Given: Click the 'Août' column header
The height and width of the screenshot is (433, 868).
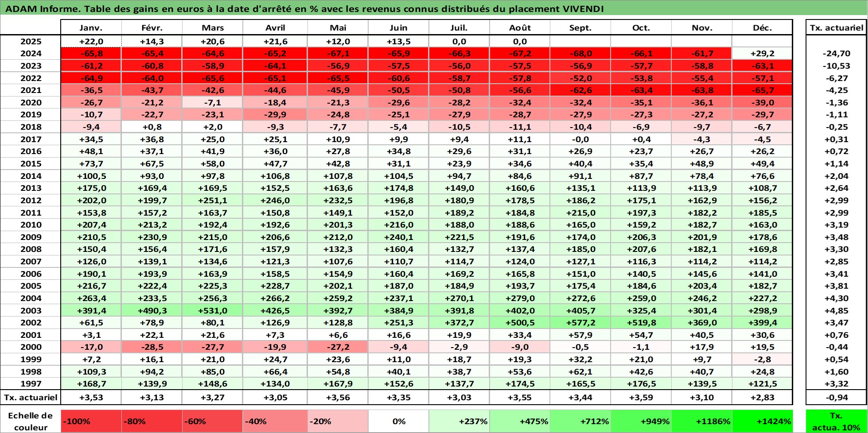Looking at the screenshot, I should pos(520,27).
